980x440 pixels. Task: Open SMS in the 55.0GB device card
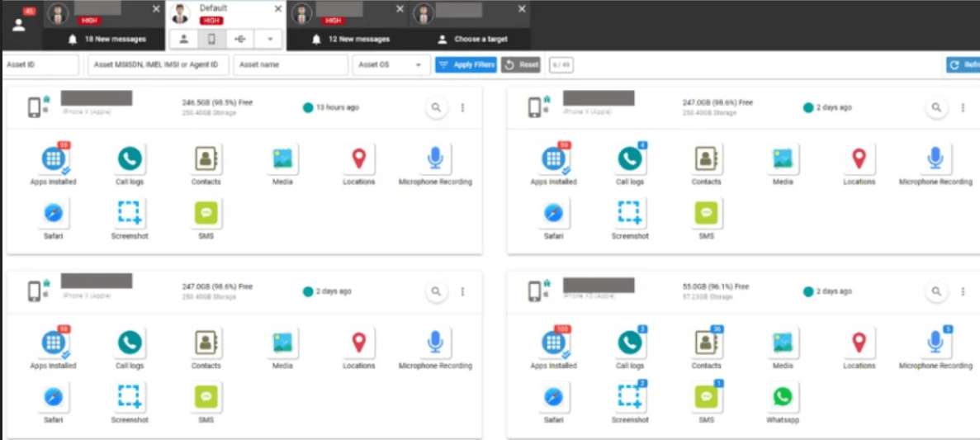[x=706, y=397]
